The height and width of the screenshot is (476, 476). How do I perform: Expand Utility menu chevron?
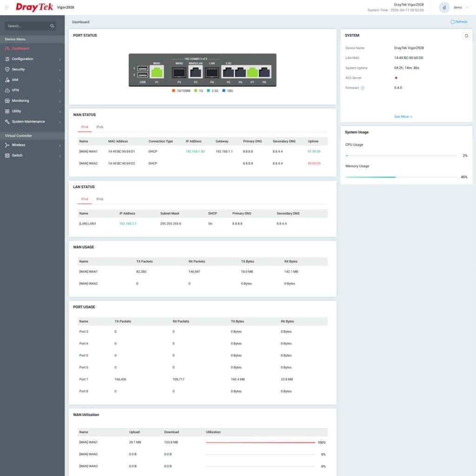tap(60, 112)
